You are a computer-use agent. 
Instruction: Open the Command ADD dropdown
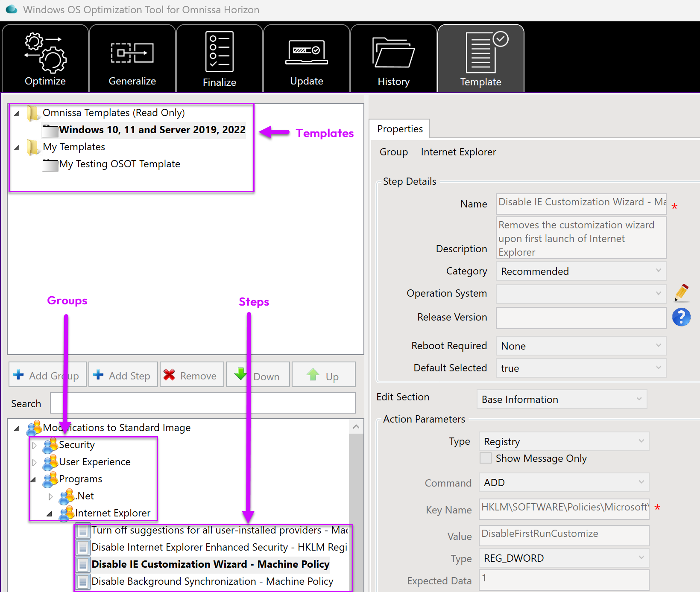[564, 482]
